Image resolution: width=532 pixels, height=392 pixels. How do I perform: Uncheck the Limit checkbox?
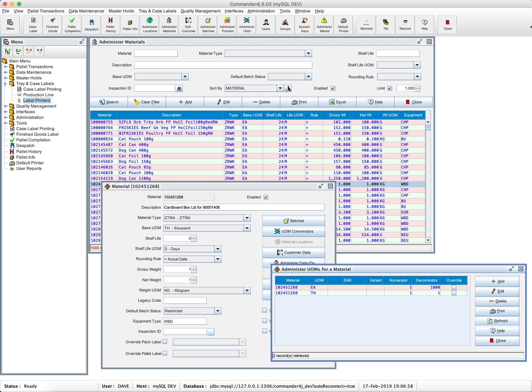[x=390, y=89]
